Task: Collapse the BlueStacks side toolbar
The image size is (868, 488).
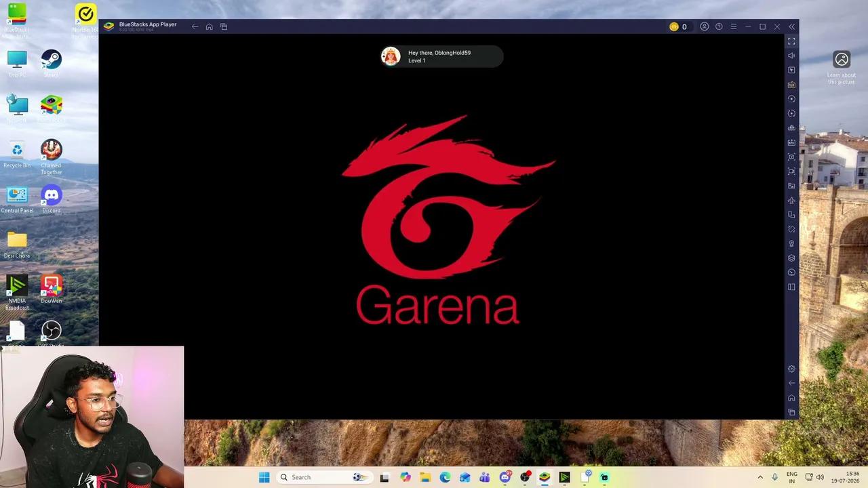Action: [x=791, y=26]
